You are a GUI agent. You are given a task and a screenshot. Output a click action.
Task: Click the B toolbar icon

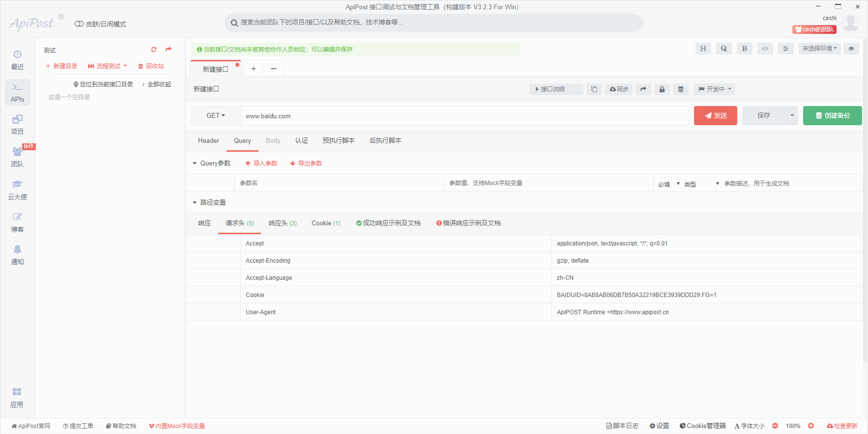[745, 49]
